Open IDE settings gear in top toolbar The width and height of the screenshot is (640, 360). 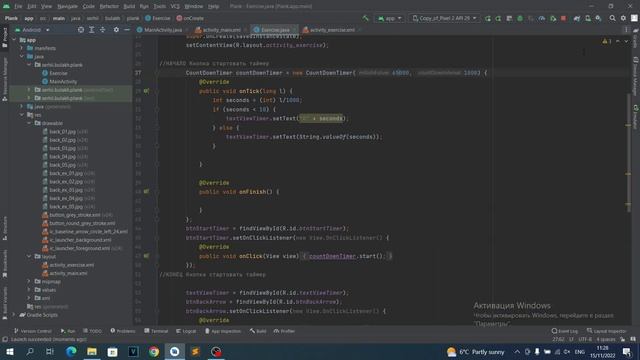[x=623, y=18]
